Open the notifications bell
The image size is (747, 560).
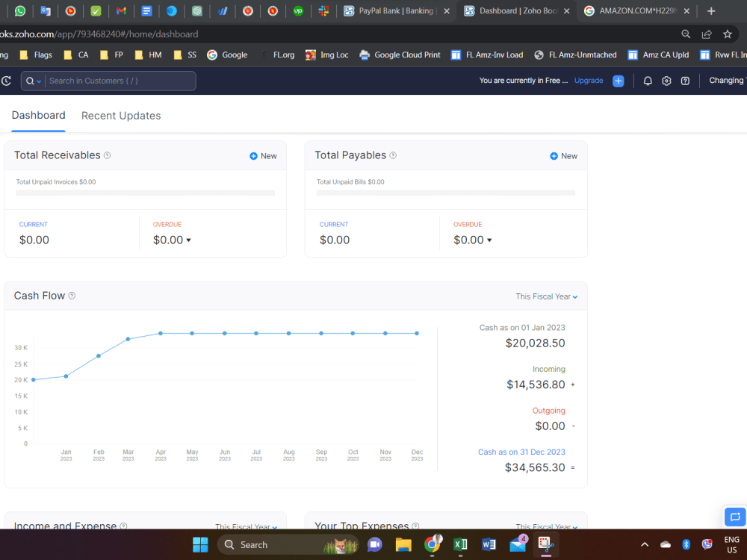tap(648, 81)
